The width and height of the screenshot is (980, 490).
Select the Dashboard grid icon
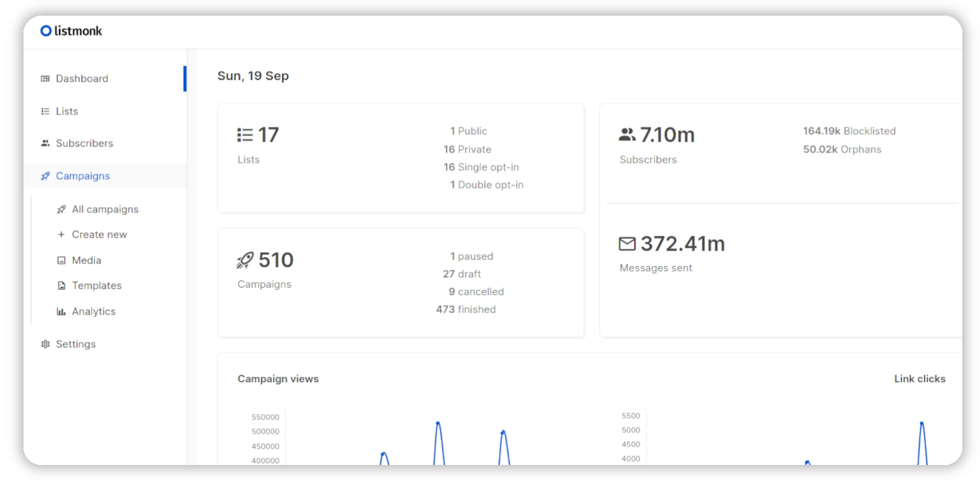point(45,78)
